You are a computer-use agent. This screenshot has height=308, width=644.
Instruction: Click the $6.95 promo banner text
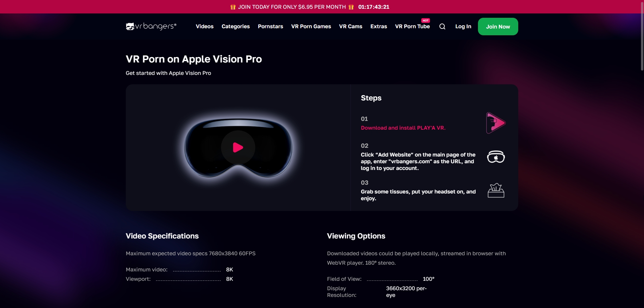point(291,7)
